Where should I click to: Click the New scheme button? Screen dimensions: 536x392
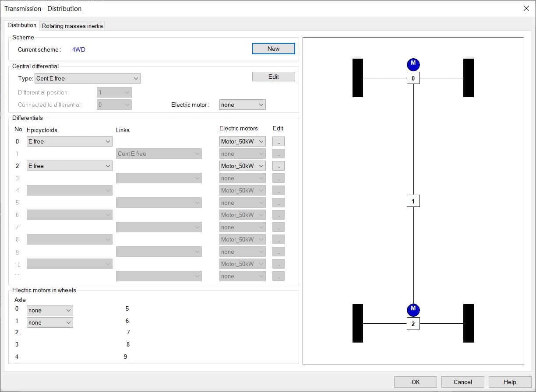[x=273, y=49]
